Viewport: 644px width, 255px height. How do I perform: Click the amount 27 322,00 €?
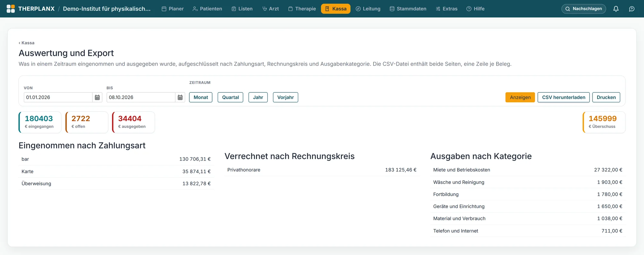tap(608, 170)
